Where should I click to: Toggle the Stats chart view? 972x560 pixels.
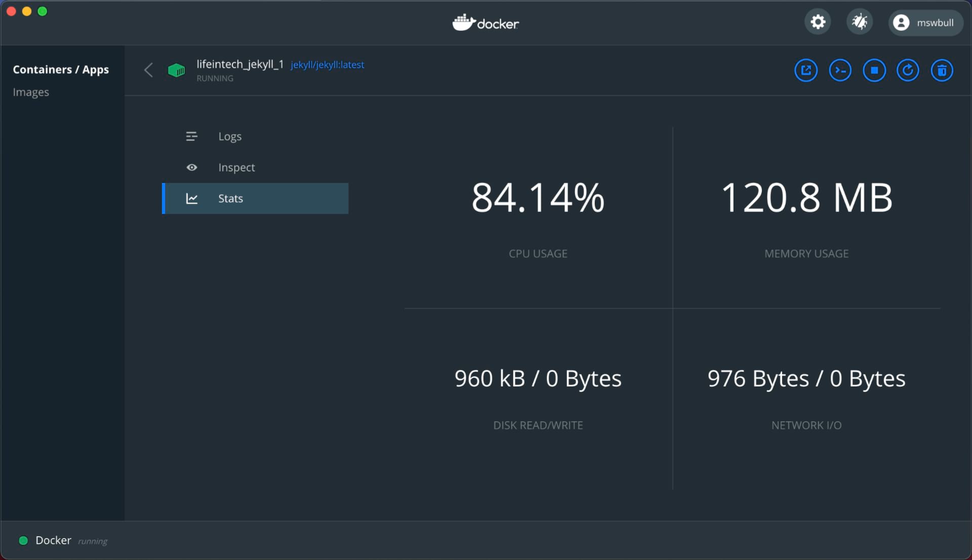pos(192,198)
